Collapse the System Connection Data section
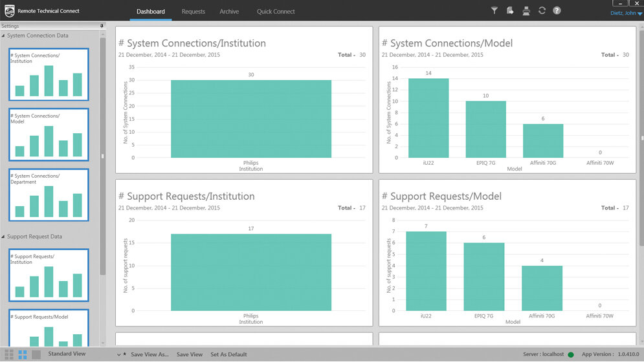 [4, 36]
